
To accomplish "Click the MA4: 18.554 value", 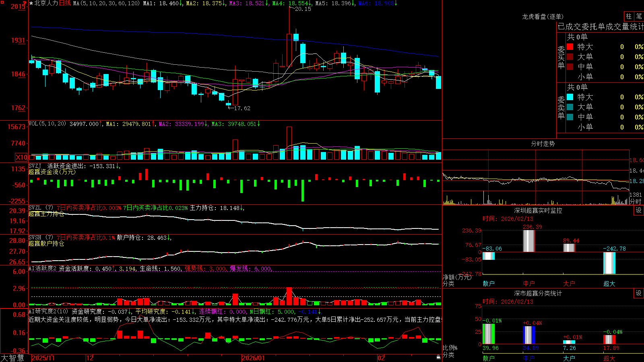I will click(290, 3).
